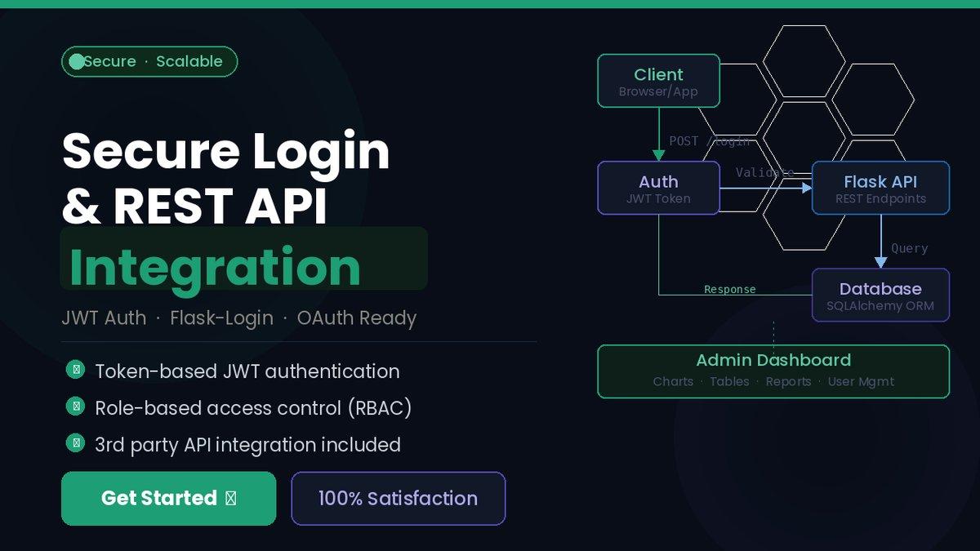Click the POST /login arrow label

point(709,141)
